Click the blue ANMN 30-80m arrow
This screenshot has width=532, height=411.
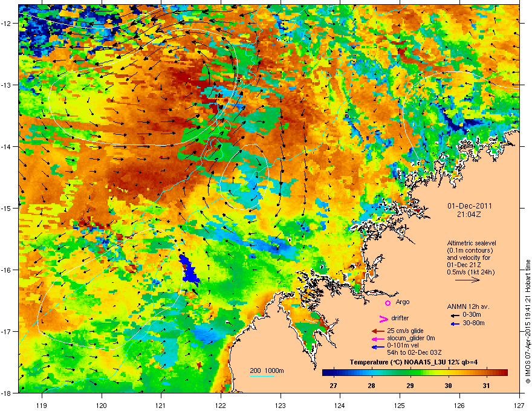(x=455, y=324)
